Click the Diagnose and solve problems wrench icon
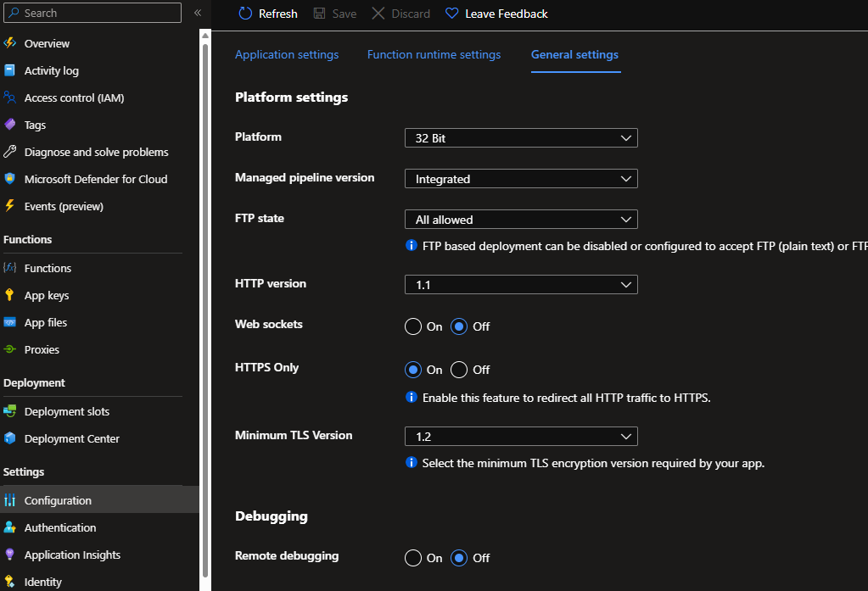This screenshot has height=591, width=868. [x=9, y=152]
